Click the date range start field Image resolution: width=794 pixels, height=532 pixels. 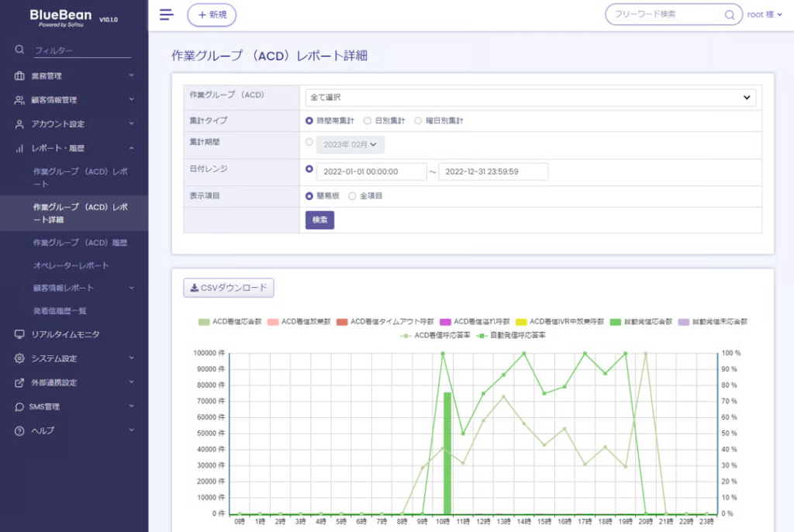pos(371,171)
